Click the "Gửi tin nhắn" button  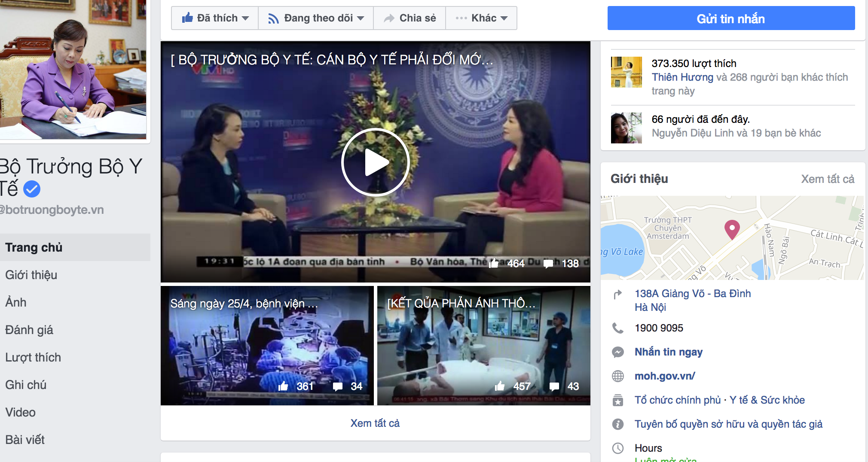731,18
